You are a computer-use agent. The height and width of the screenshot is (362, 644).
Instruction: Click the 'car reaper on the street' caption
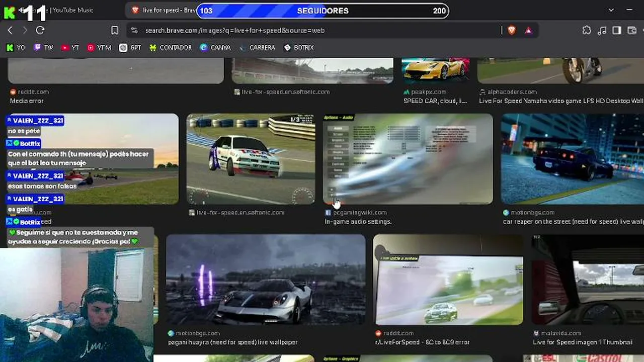(574, 222)
